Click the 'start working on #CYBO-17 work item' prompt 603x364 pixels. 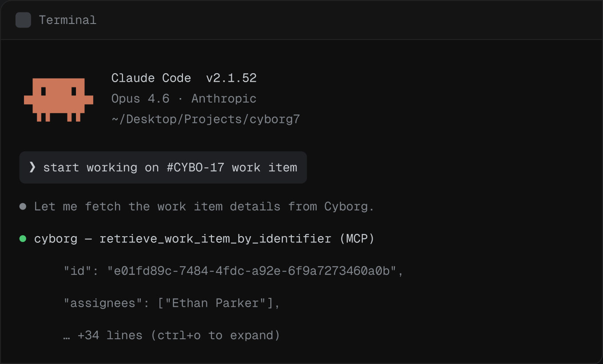pos(163,167)
